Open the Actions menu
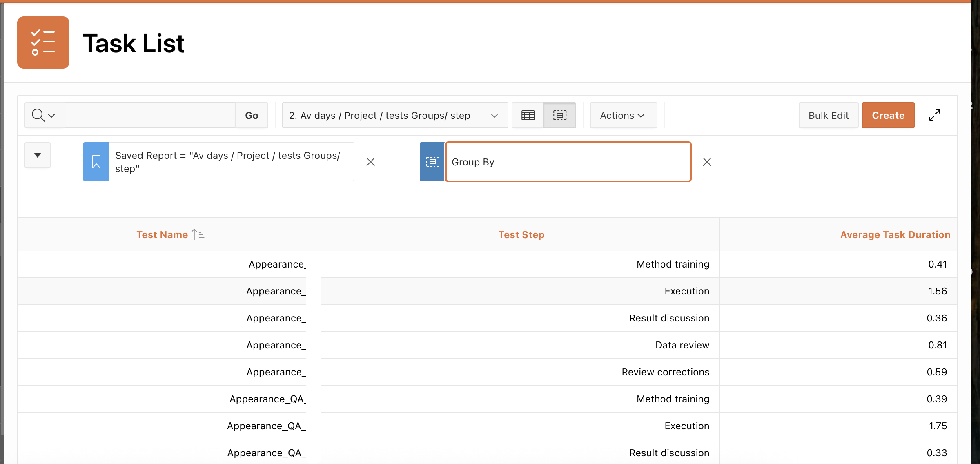 (x=623, y=116)
